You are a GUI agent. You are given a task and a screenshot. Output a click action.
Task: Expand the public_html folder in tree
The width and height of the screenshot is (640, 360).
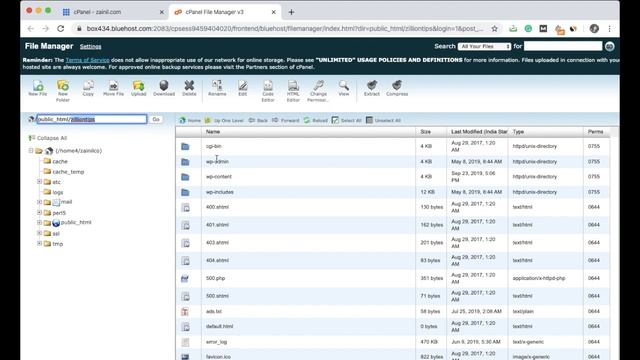40,222
